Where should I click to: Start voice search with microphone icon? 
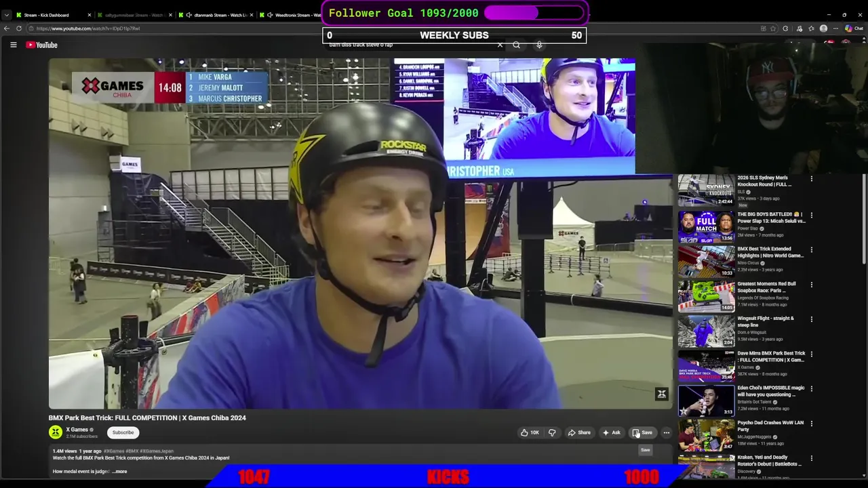(x=539, y=45)
